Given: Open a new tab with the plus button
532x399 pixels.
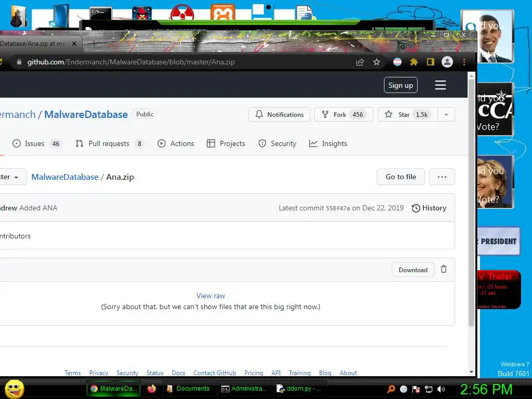Looking at the screenshot, I should 94,43.
